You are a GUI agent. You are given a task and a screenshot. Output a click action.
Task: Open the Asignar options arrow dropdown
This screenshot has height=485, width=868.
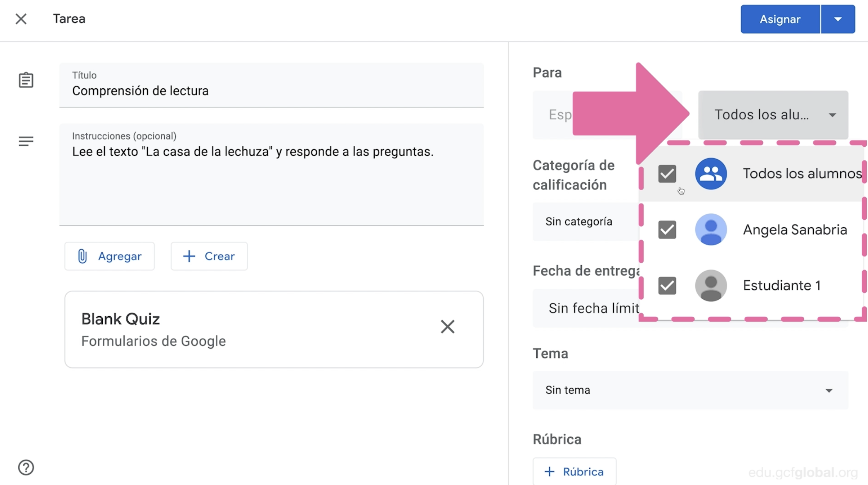pos(838,19)
